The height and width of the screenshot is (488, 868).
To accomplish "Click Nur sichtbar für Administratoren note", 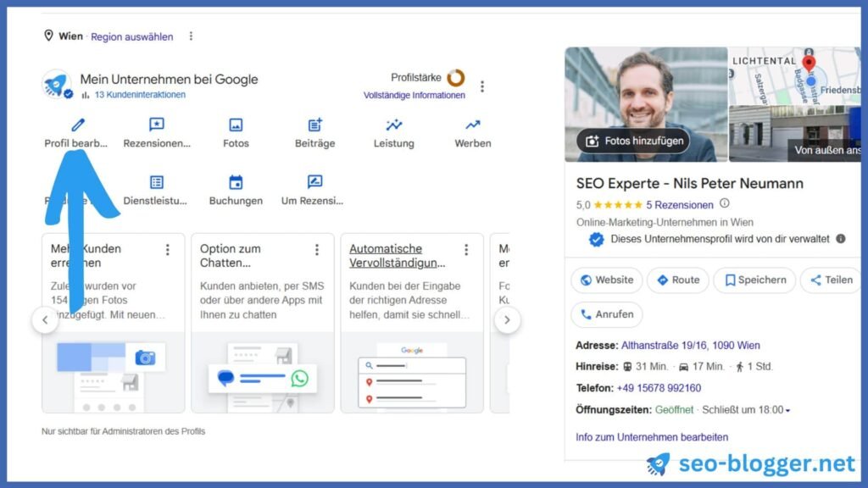I will tap(124, 431).
